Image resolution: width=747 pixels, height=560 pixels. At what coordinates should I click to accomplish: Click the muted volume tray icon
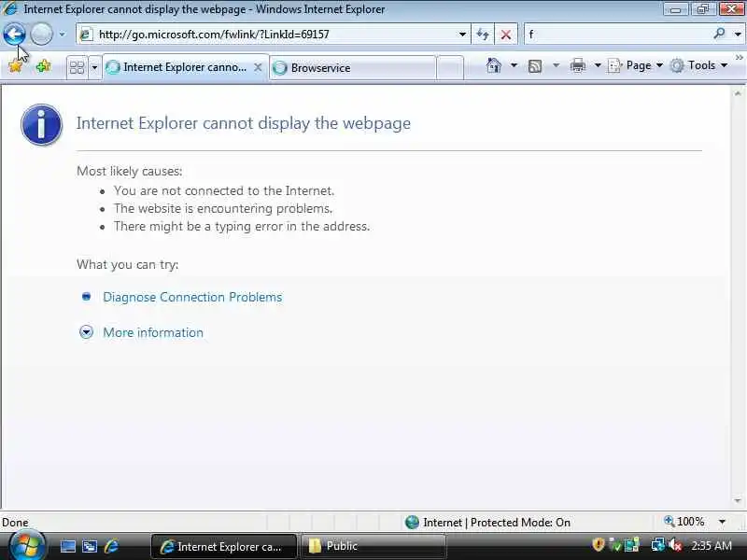(675, 545)
